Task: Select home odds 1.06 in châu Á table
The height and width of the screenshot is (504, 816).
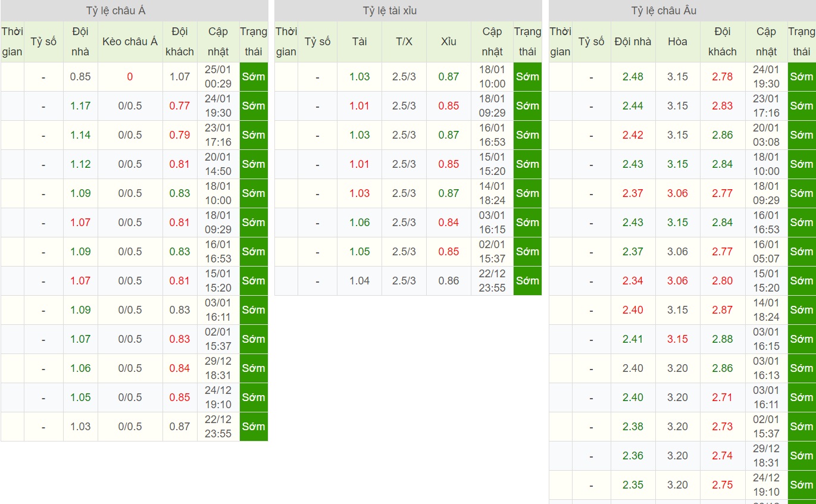Action: coord(80,368)
